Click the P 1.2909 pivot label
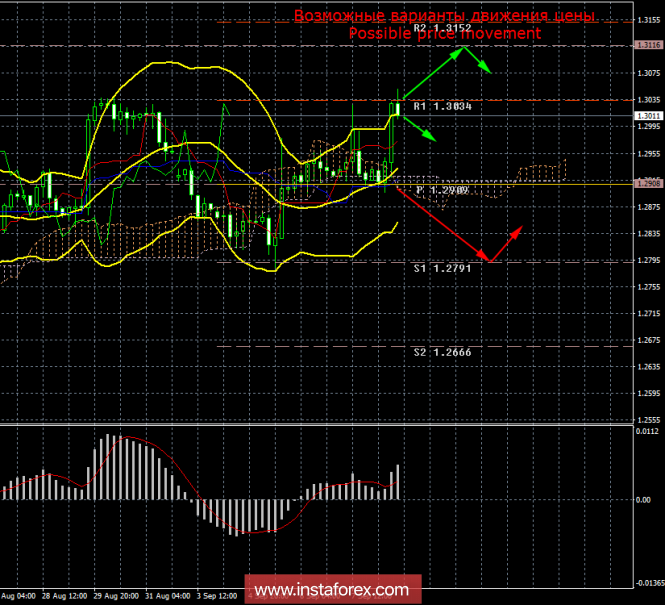Screen dimensions: 665x605 (x=442, y=190)
